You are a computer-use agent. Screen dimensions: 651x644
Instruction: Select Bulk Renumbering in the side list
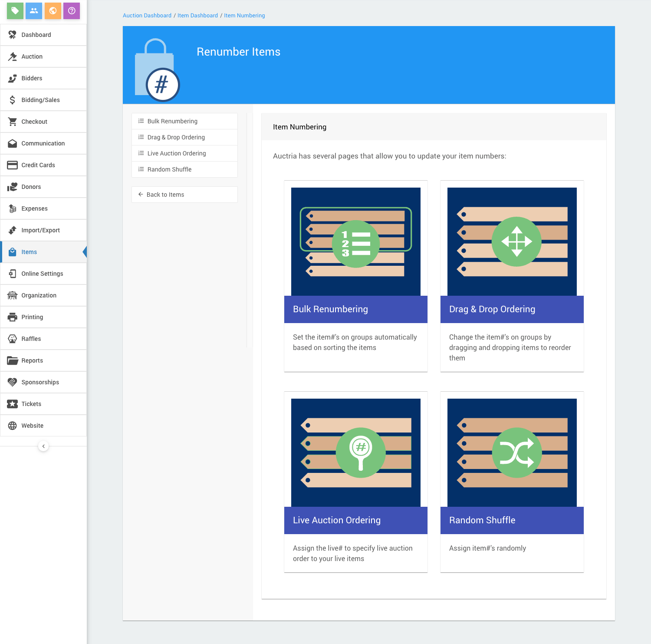[x=172, y=121]
